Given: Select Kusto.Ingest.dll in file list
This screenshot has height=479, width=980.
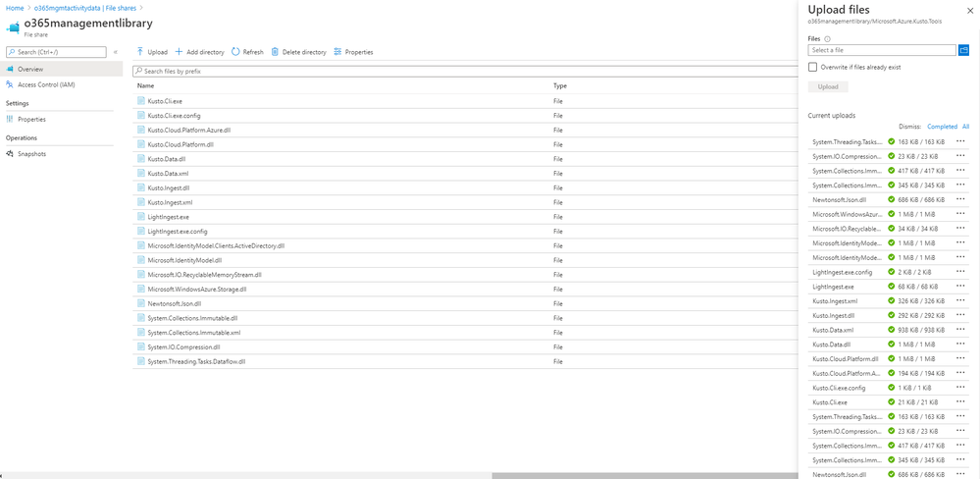Looking at the screenshot, I should (x=169, y=187).
